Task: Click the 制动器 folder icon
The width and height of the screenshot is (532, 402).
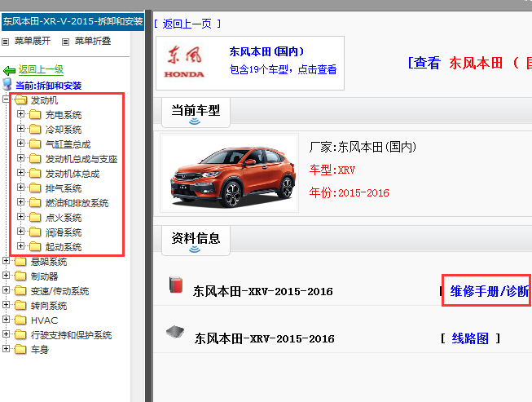Action: [x=20, y=276]
